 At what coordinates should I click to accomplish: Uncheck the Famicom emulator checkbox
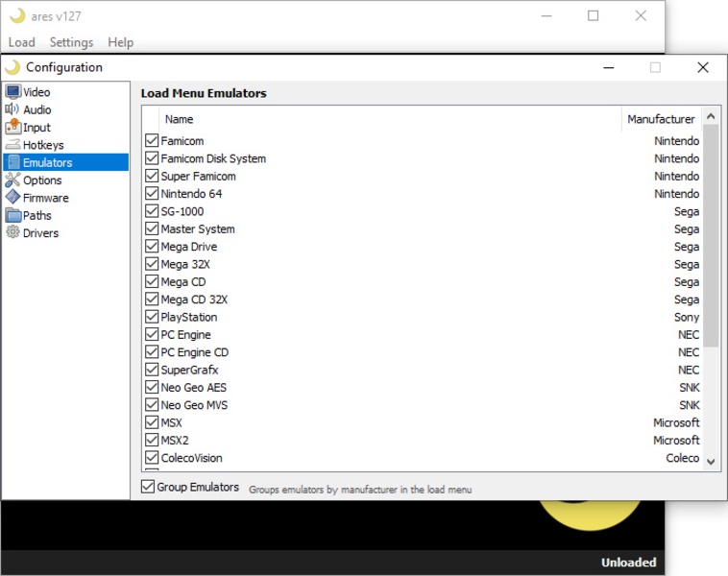point(152,141)
